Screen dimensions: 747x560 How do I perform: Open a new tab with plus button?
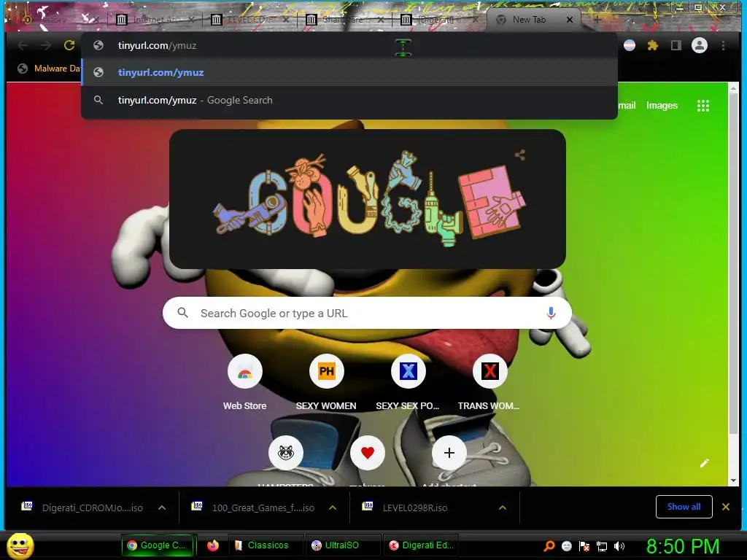[x=597, y=20]
